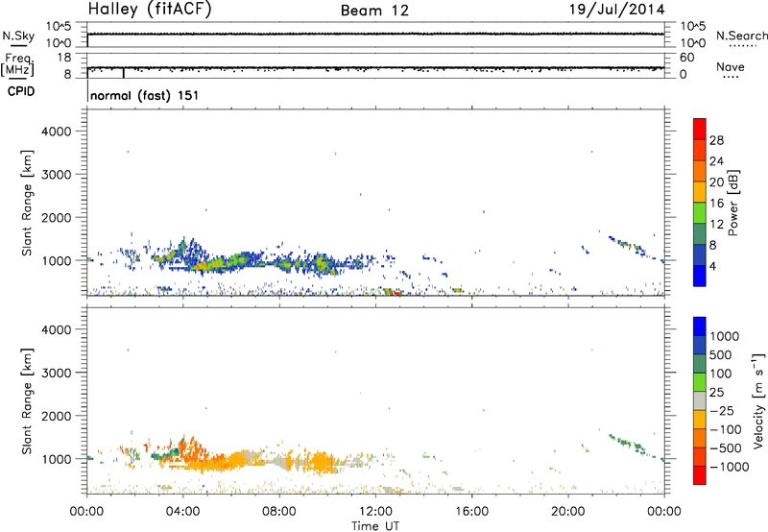Image resolution: width=768 pixels, height=532 pixels.
Task: Select the "20:00" time tick label
Action: coord(568,512)
